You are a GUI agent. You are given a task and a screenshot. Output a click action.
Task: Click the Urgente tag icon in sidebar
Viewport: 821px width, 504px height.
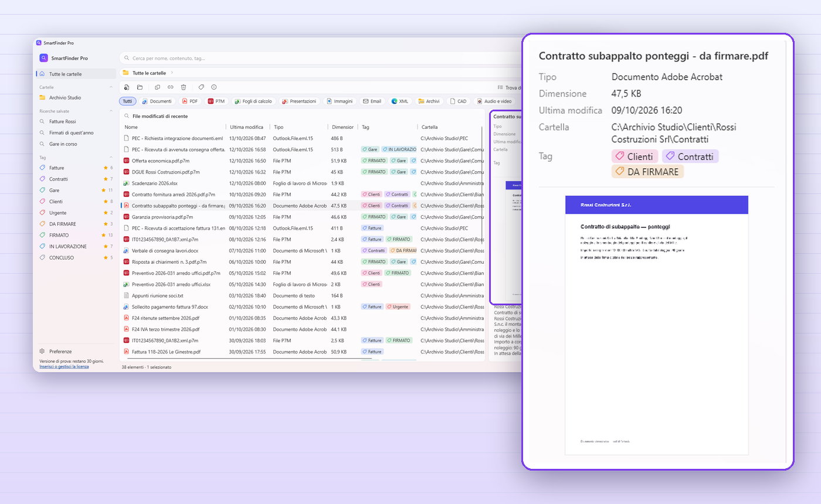coord(42,213)
